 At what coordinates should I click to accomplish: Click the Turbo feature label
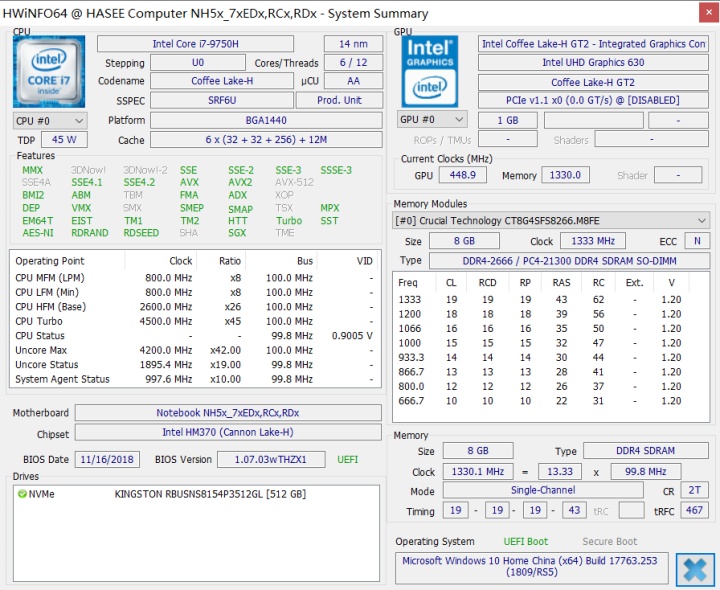(289, 220)
